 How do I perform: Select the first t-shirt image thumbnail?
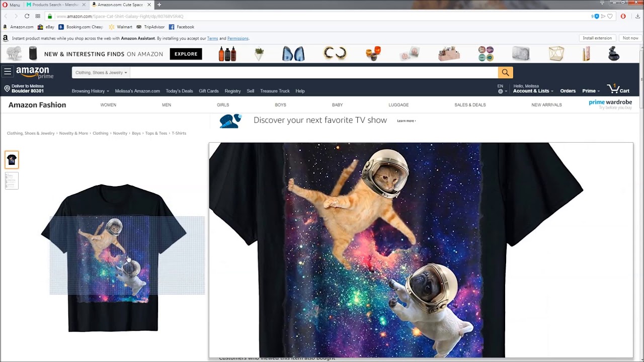[x=12, y=160]
